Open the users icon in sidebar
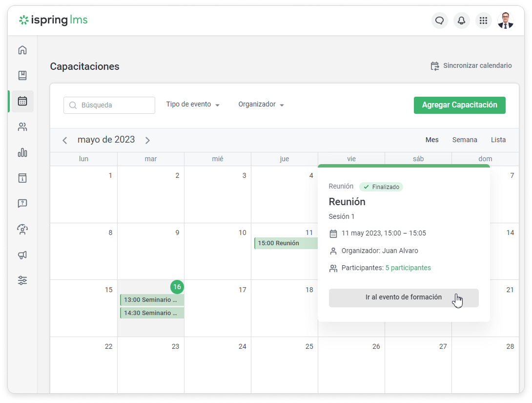Screen dimensions: 532x403 (22, 127)
